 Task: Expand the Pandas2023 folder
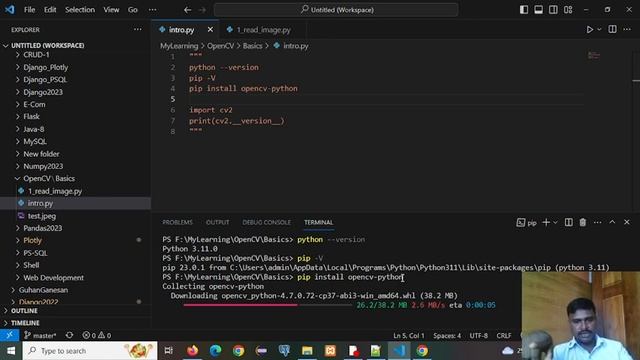click(x=75, y=228)
